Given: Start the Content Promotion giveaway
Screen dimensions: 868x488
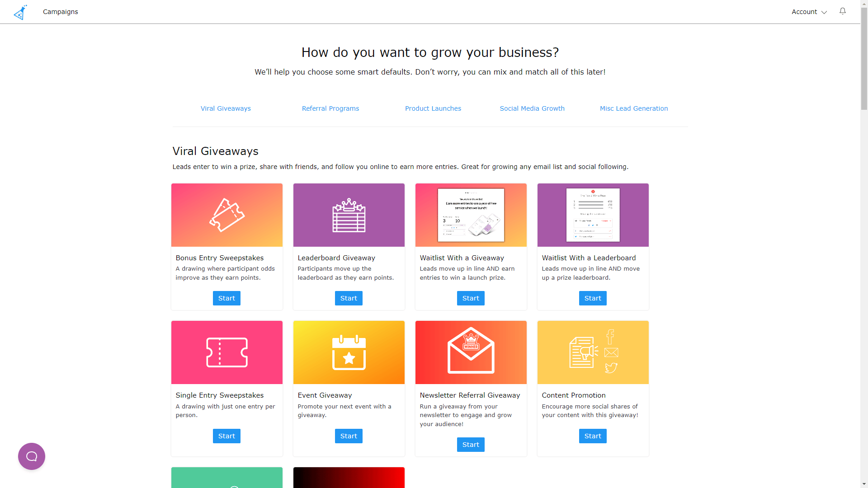Looking at the screenshot, I should click(593, 436).
